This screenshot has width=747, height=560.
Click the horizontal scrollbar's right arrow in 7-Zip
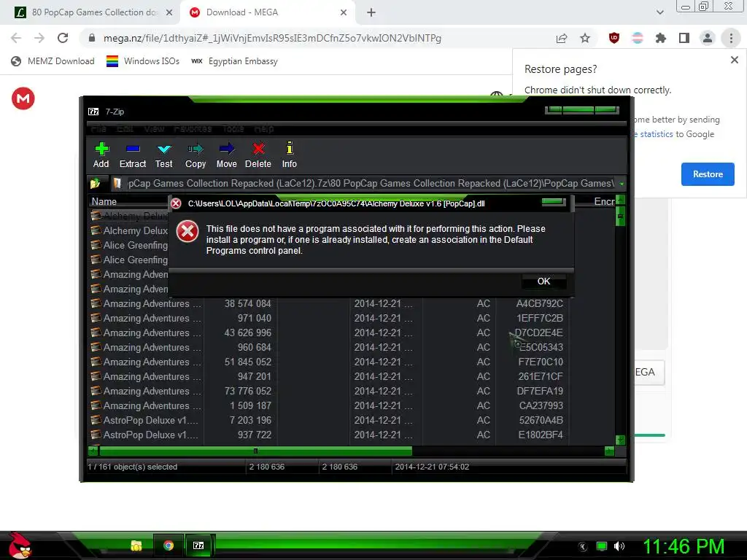pyautogui.click(x=609, y=451)
